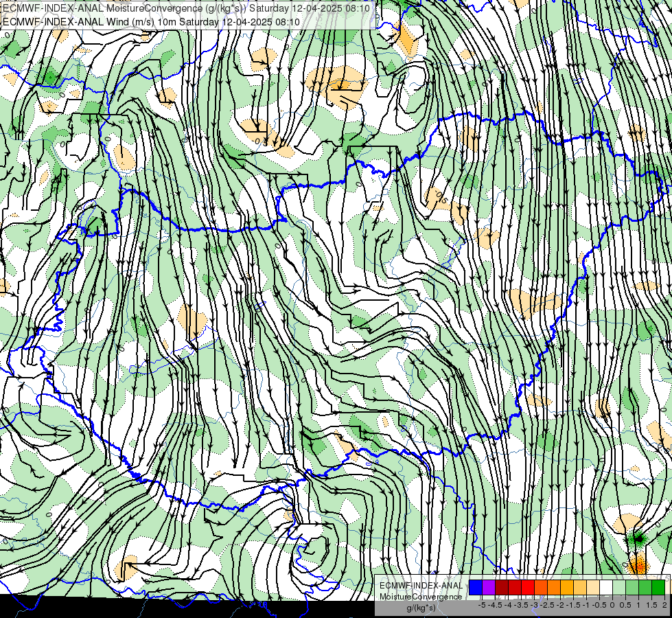The height and width of the screenshot is (618, 672).
Task: Click the purple legend swatch
Action: (x=489, y=587)
